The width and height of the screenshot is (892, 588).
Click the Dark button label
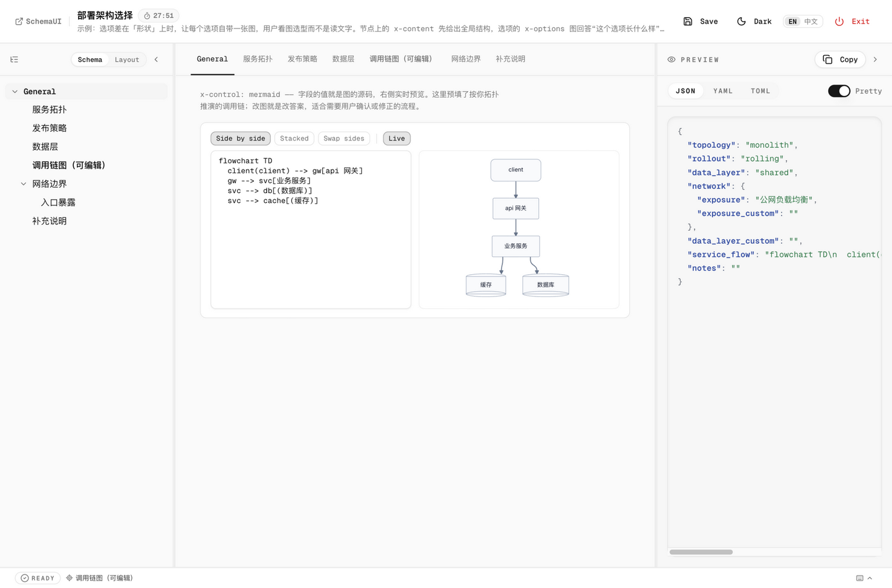coord(763,22)
